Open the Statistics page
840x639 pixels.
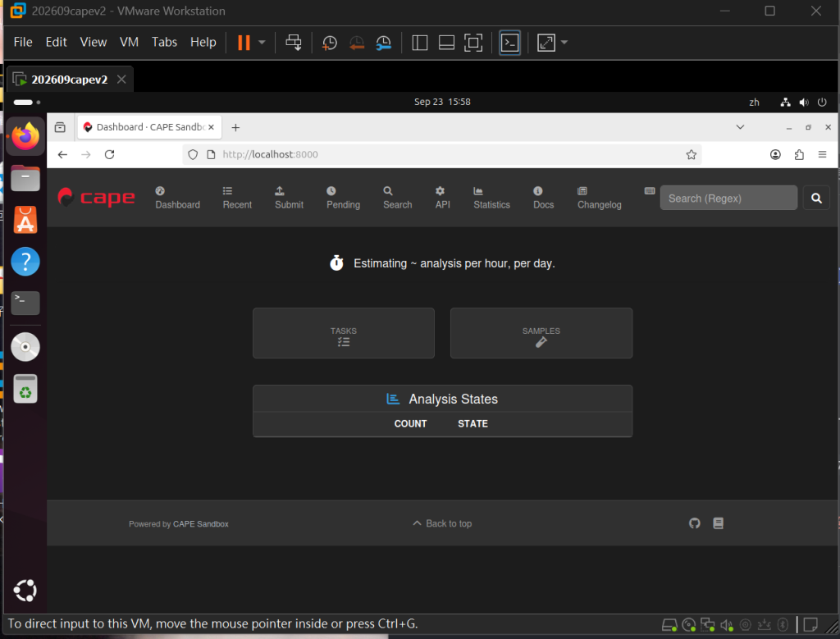pos(491,199)
